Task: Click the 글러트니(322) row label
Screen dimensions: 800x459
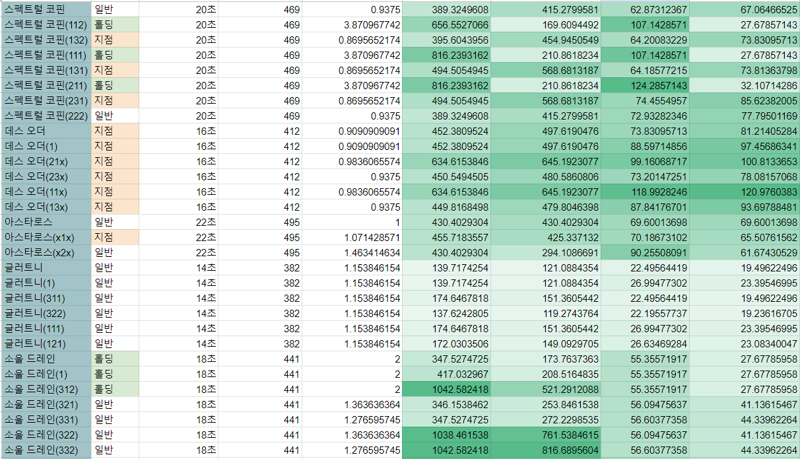Action: click(44, 312)
